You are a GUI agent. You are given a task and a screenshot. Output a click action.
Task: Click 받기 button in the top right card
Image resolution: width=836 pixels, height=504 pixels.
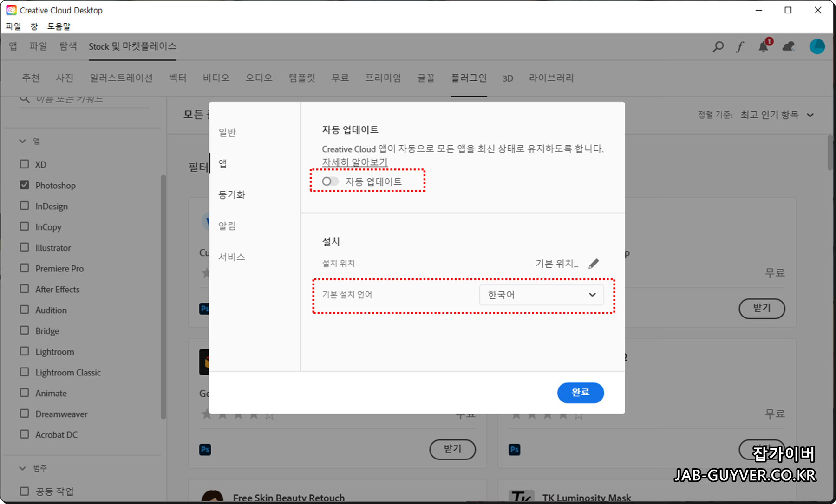[x=762, y=308]
